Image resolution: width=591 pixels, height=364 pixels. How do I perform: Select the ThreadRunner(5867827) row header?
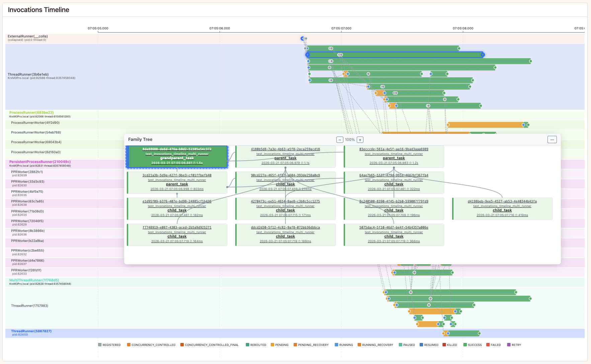click(x=31, y=331)
